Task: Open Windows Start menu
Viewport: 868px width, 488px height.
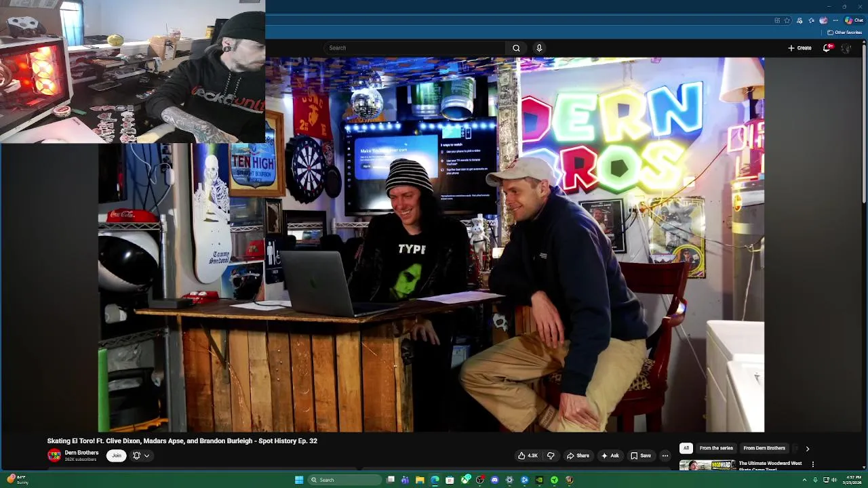Action: point(299,480)
